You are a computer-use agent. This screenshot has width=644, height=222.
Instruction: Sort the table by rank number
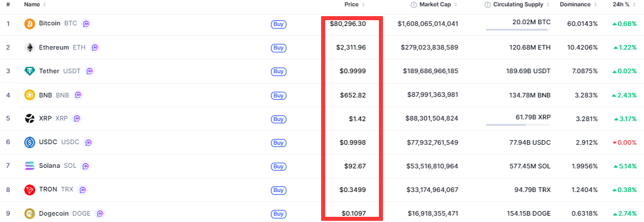click(8, 5)
